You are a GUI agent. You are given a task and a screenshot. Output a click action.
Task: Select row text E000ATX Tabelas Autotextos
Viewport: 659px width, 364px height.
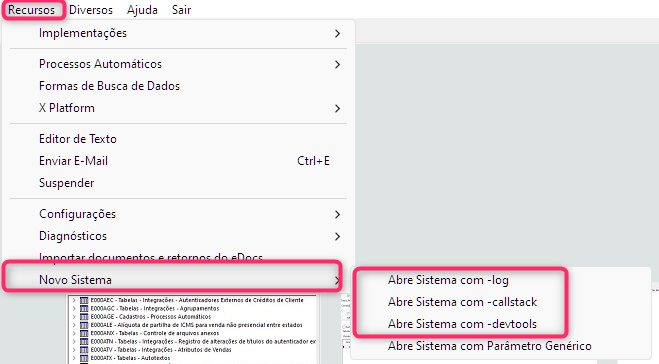130,358
